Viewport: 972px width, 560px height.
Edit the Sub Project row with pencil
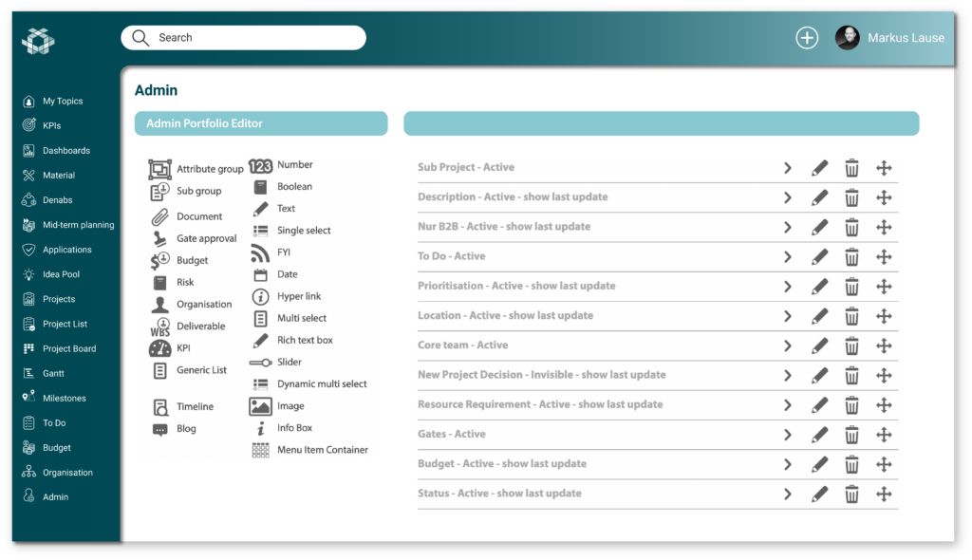pyautogui.click(x=819, y=168)
